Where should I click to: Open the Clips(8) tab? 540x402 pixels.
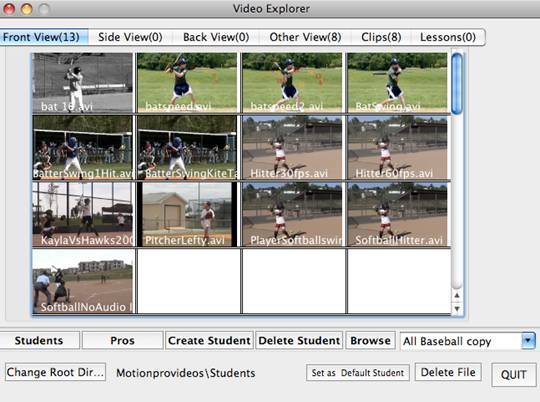pos(381,37)
